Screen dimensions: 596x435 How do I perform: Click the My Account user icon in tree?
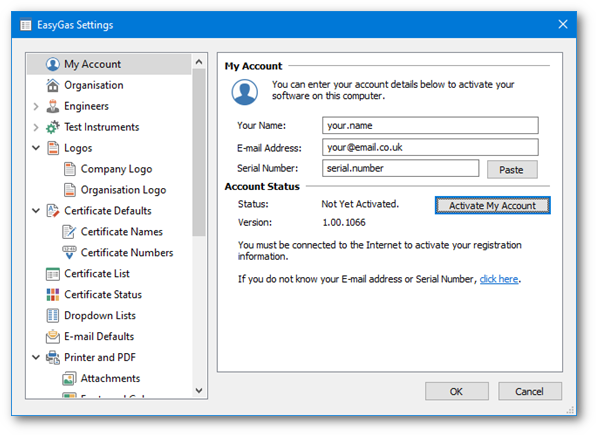[x=53, y=64]
